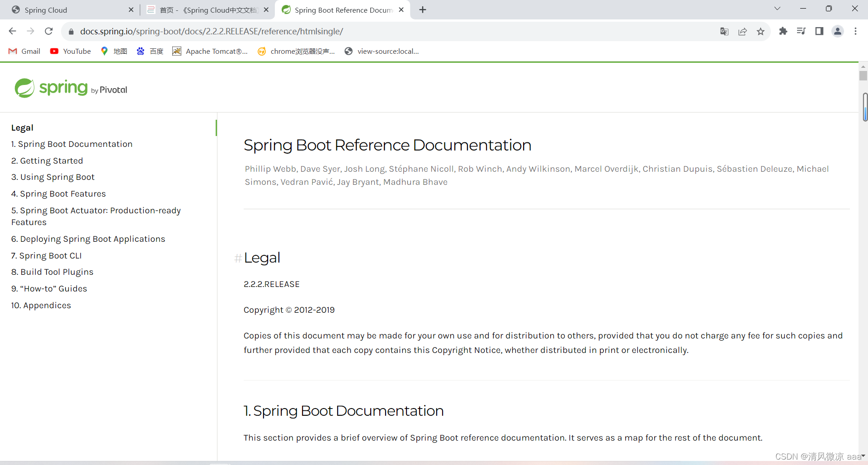Click the 1. Spring Boot Documentation heading
The width and height of the screenshot is (868, 465).
(344, 411)
